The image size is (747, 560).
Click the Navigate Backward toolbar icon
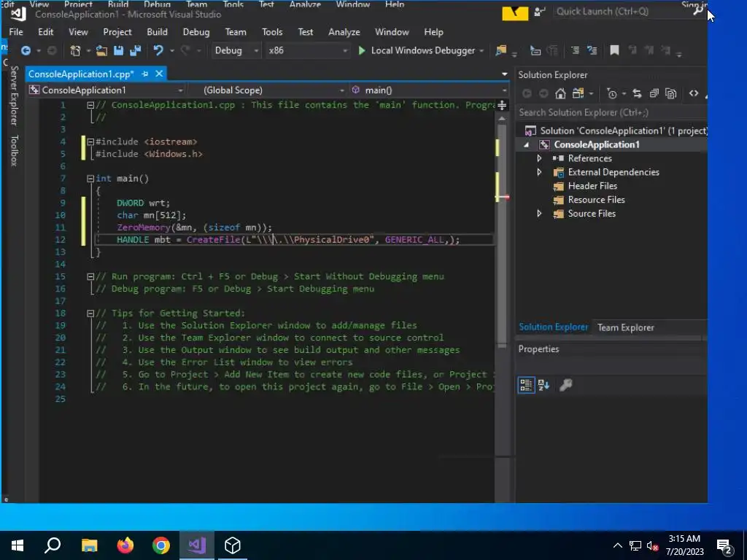(x=26, y=50)
